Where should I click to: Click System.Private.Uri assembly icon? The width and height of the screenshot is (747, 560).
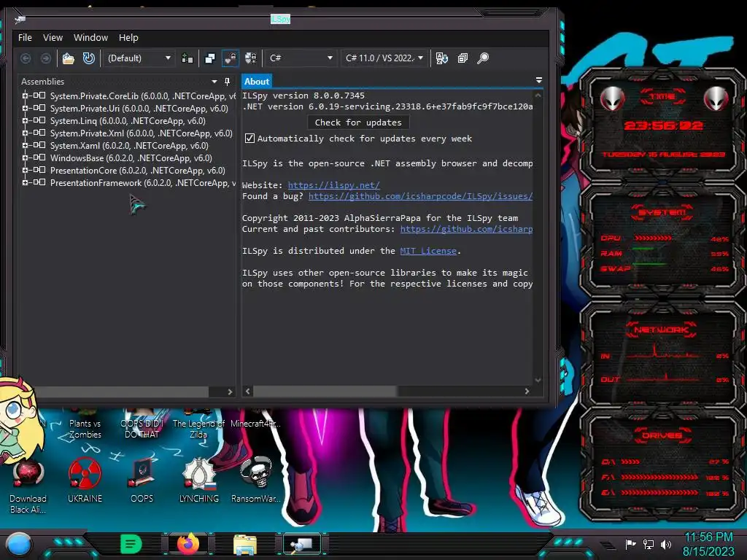coord(39,108)
